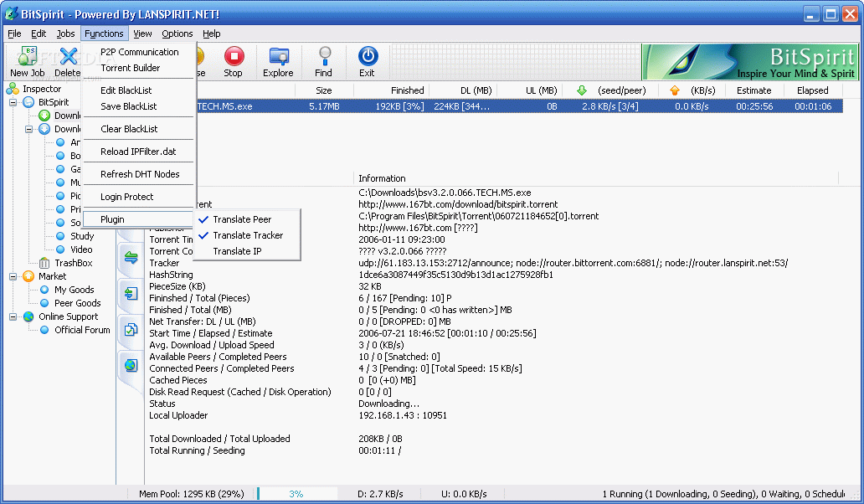Viewport: 864px width, 504px height.
Task: Click the TrashBox bin icon
Action: (x=44, y=263)
